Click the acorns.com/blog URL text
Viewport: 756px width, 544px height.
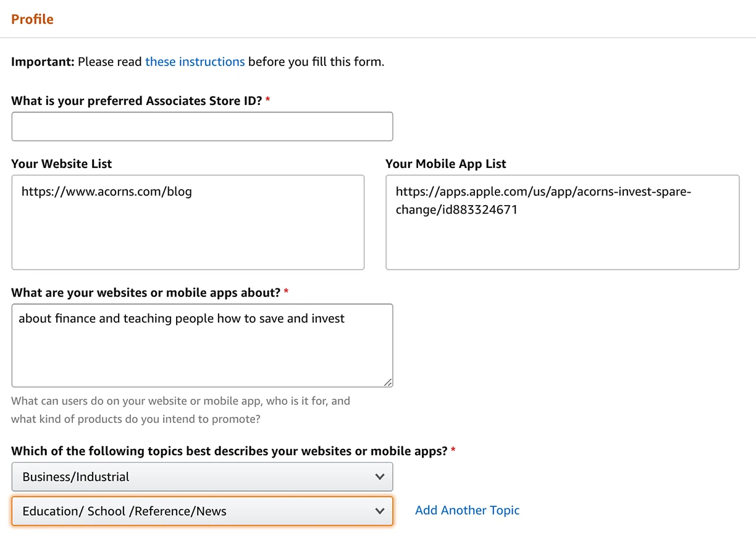[x=107, y=191]
